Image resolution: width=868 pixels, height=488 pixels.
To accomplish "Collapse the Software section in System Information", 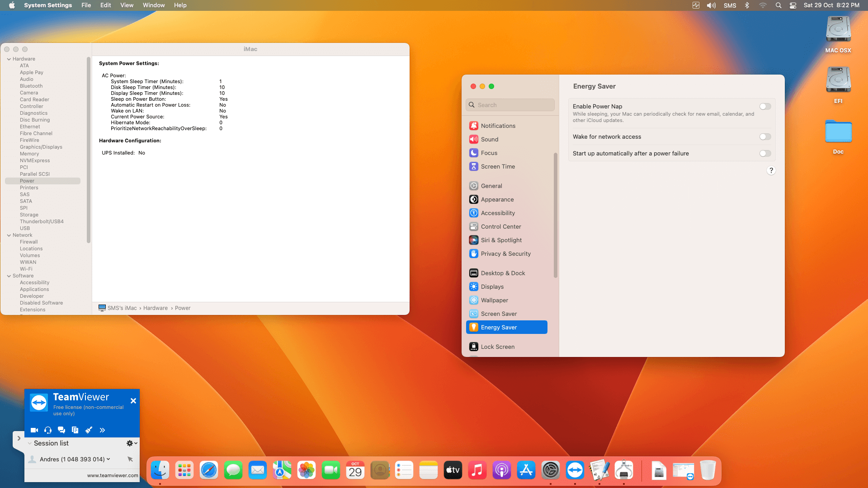I will pos(9,276).
